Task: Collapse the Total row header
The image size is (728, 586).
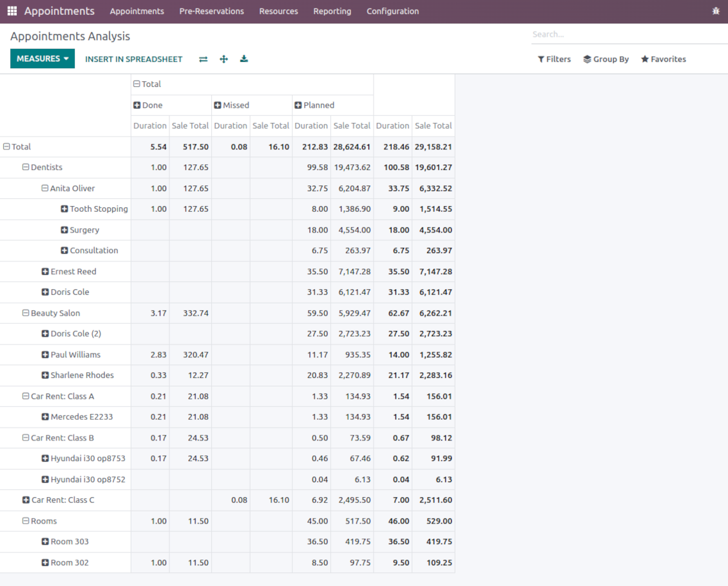Action: 17,147
